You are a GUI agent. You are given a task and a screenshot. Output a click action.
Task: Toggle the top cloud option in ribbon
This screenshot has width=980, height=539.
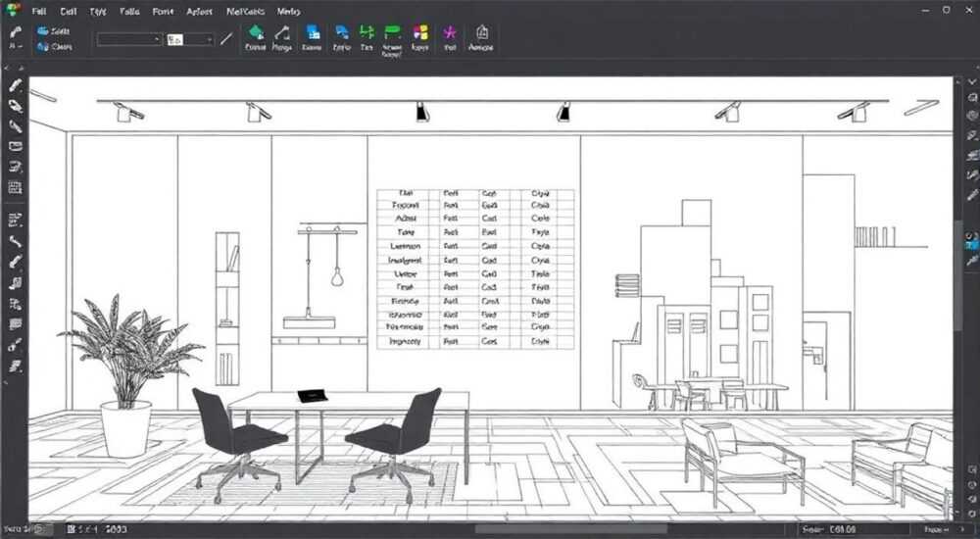click(x=53, y=30)
